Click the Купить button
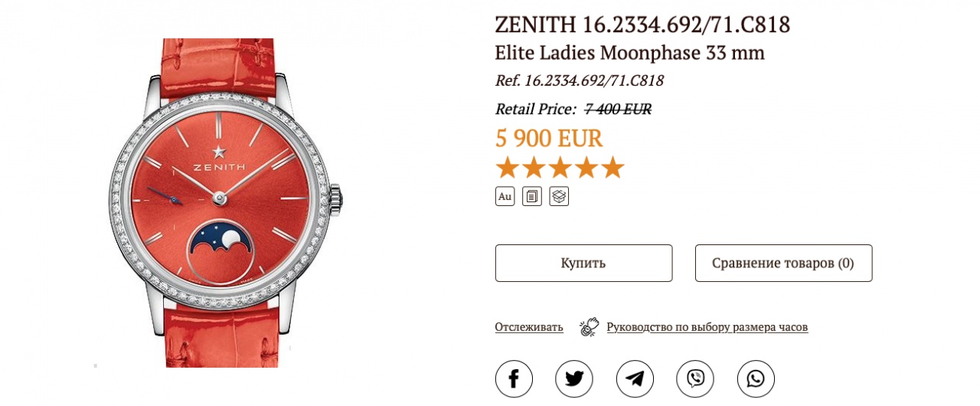 583,263
